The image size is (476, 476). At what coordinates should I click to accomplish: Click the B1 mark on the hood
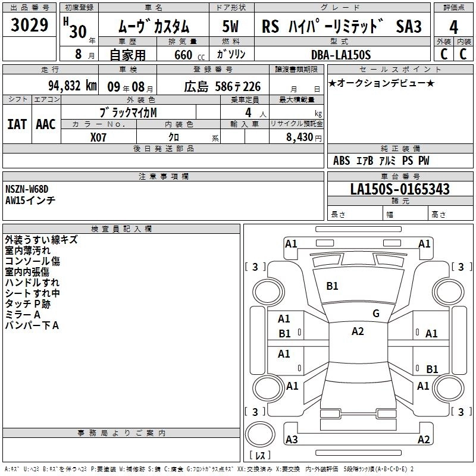[332, 286]
